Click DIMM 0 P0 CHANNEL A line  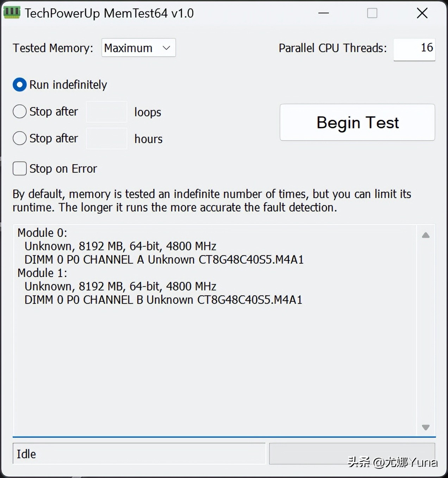[x=164, y=259]
